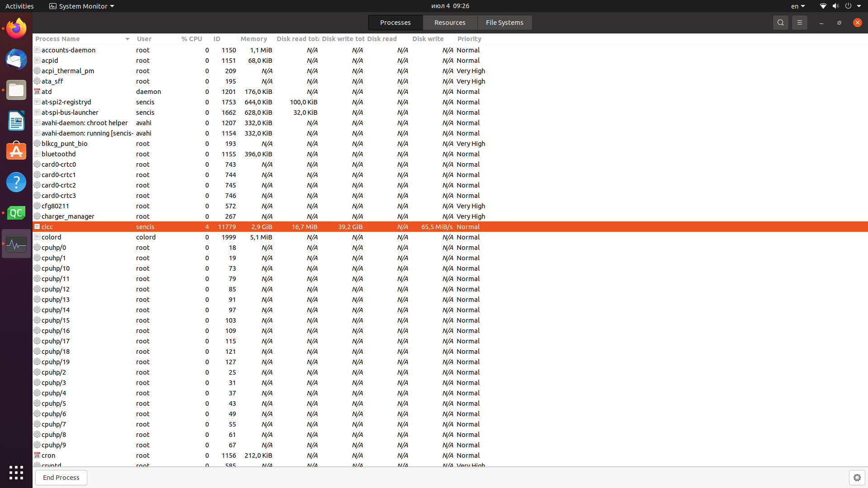This screenshot has height=488, width=868.
Task: Open System Monitor app menu dropdown
Action: pos(82,6)
